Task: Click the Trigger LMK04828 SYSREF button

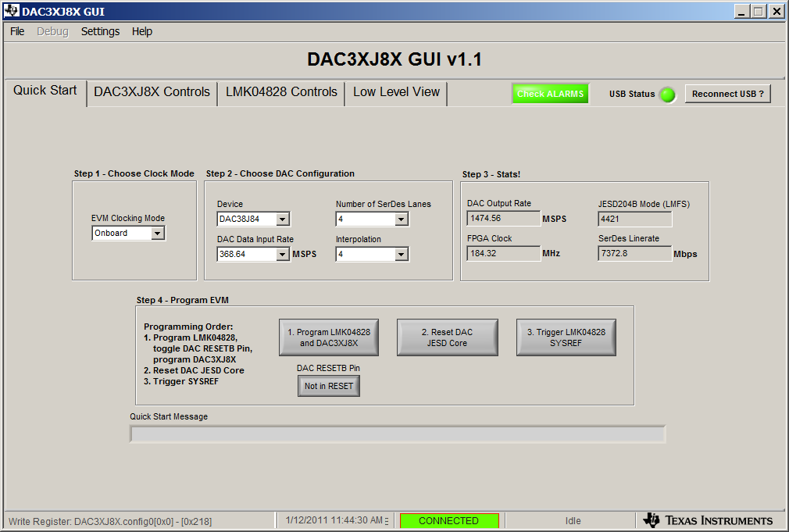Action: (x=566, y=337)
